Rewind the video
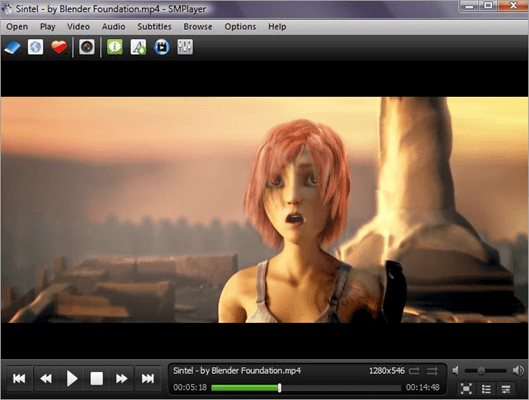Image resolution: width=529 pixels, height=400 pixels. (x=46, y=378)
